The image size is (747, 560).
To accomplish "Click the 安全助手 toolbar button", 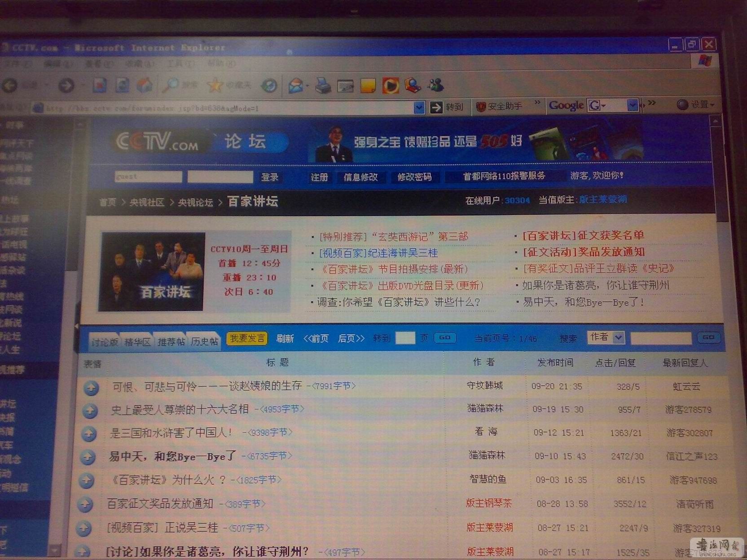I will 499,106.
